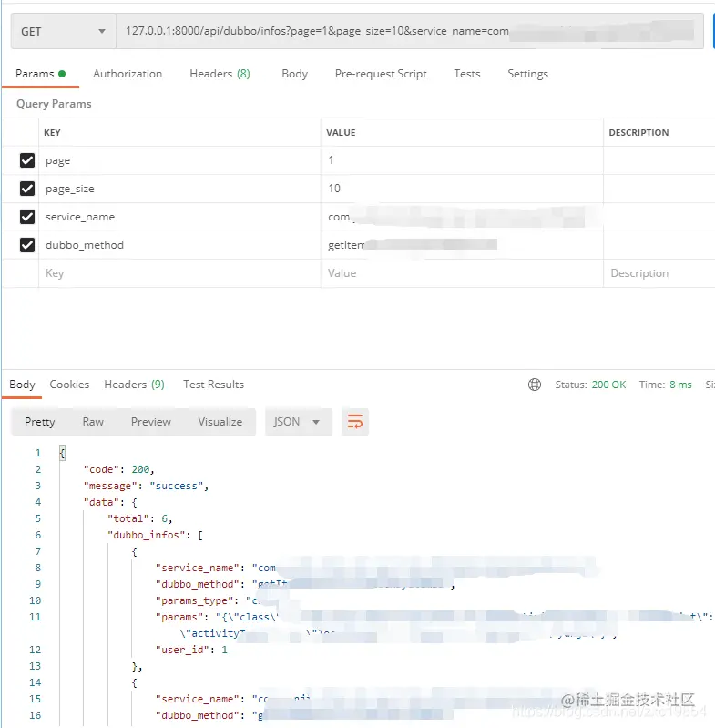Viewport: 715px width, 728px height.
Task: Click the "dubbo_infos" array line
Action: pos(155,536)
